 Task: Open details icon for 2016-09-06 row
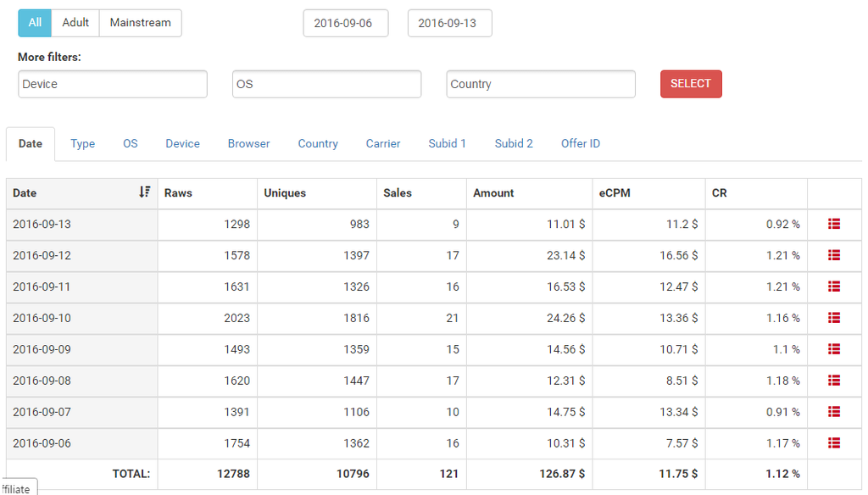point(834,443)
